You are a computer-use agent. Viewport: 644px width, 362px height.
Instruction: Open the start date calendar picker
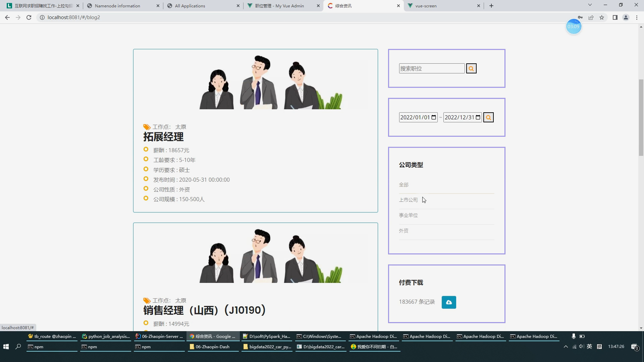[434, 117]
